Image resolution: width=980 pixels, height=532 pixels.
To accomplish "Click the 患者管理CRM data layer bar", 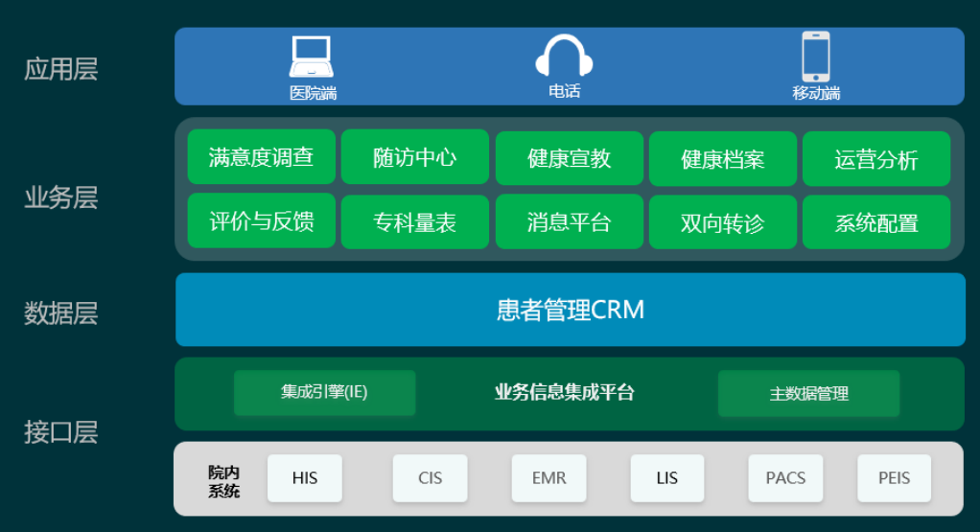I will 570,310.
